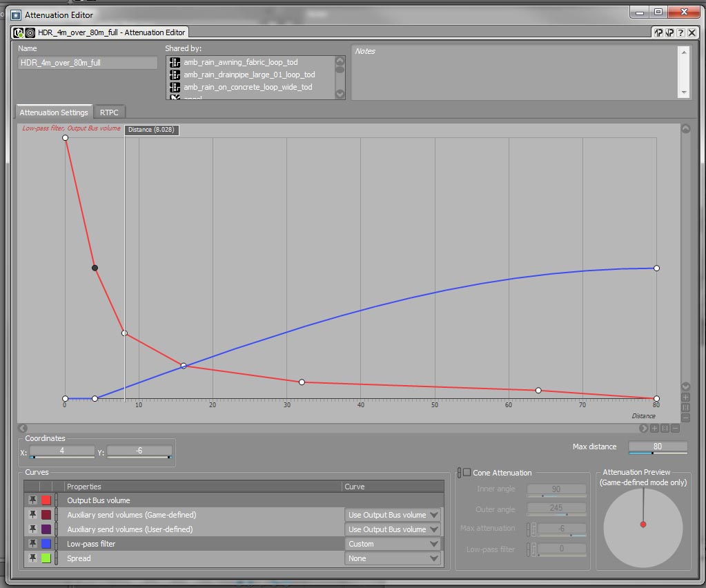Image resolution: width=706 pixels, height=588 pixels.
Task: Close the Attenuation Editor panel tab
Action: click(x=692, y=32)
